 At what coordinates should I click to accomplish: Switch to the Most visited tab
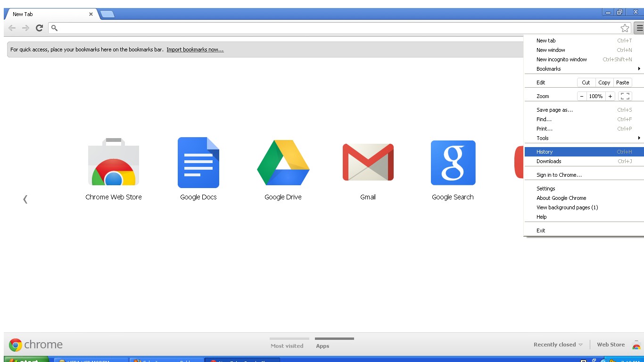click(287, 346)
